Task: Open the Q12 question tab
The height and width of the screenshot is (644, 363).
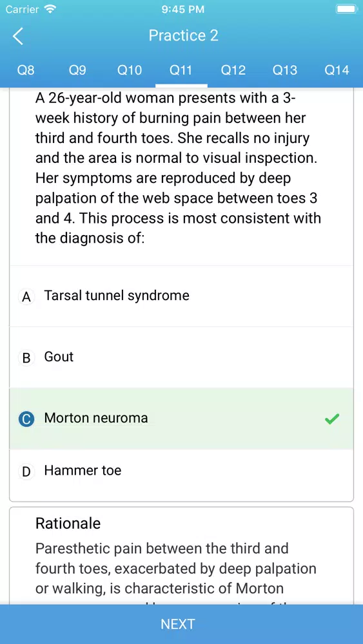Action: point(233,70)
